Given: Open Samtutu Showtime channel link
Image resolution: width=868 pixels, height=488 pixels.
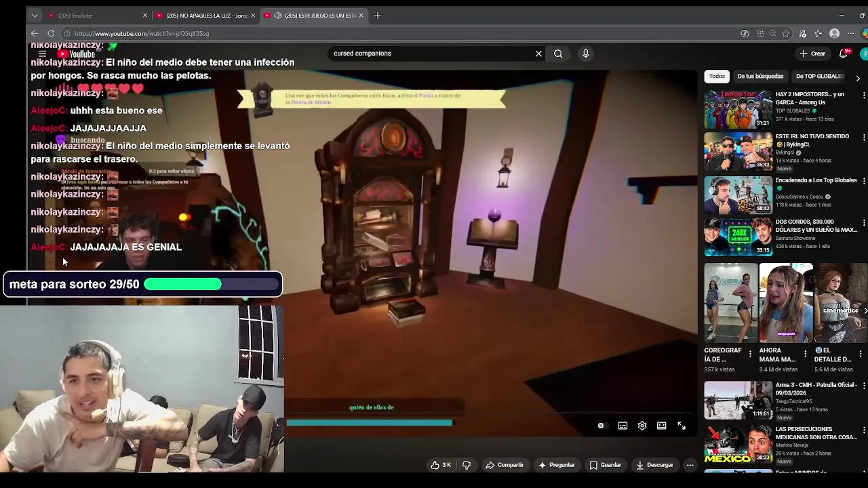Looking at the screenshot, I should (795, 238).
